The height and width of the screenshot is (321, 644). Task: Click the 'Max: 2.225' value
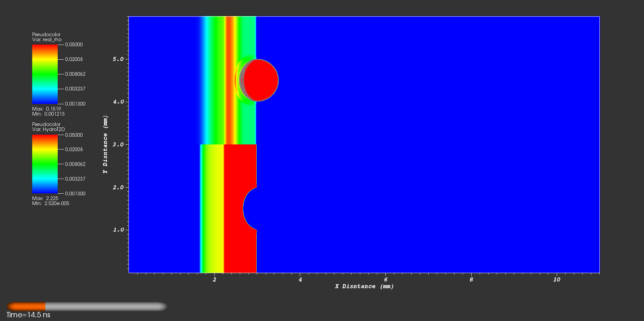click(x=45, y=198)
